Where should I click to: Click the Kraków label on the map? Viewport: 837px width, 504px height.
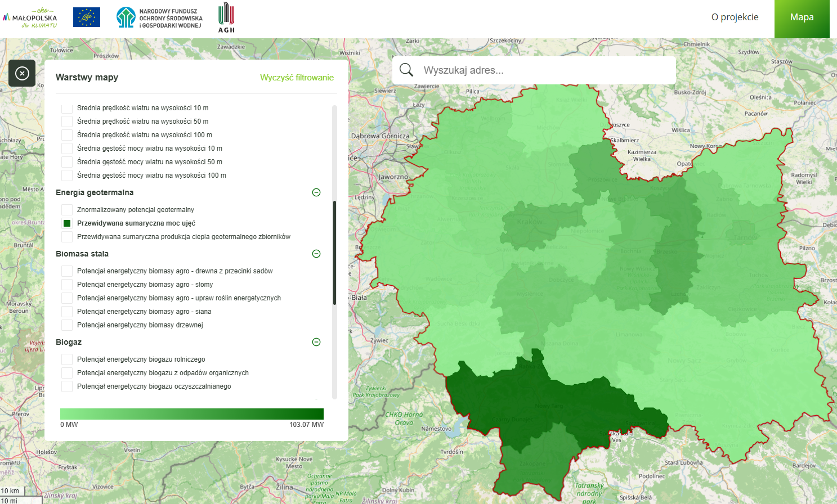coord(529,222)
